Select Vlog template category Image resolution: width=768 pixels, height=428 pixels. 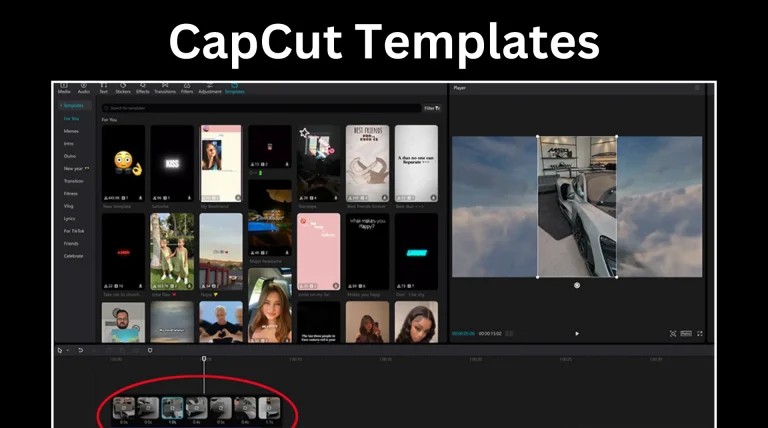(69, 206)
